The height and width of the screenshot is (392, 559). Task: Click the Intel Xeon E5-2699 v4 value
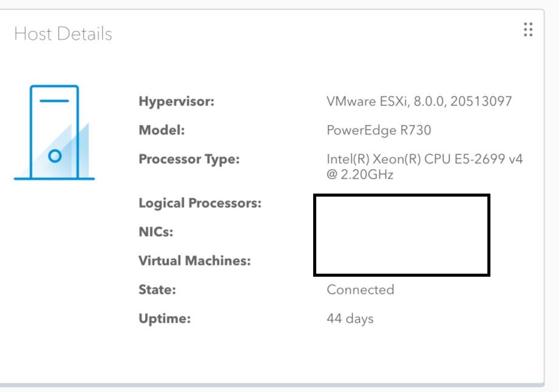[x=425, y=159]
